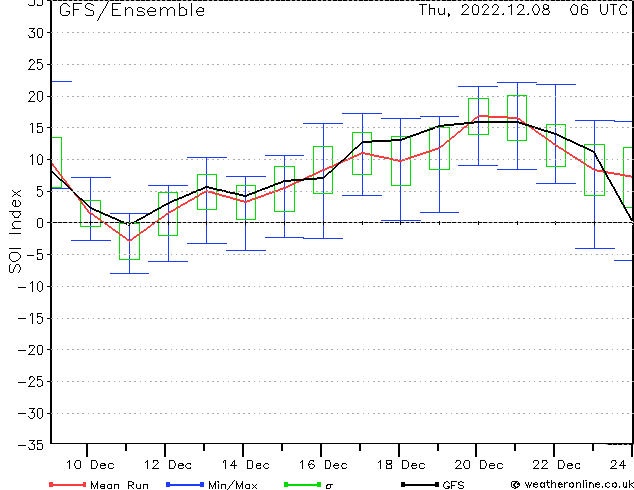Click the '16 Dec' x-axis label
The image size is (634, 490).
pyautogui.click(x=323, y=465)
